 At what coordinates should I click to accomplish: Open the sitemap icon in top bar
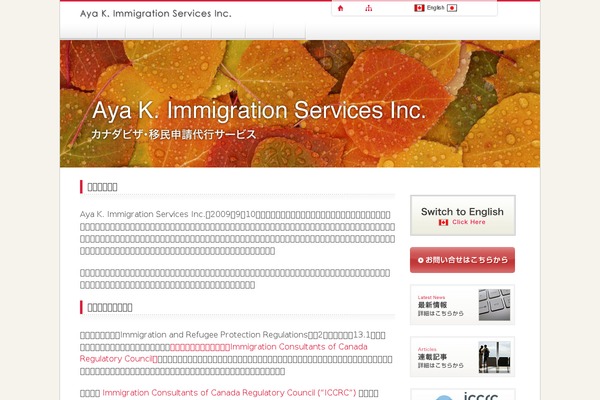click(368, 8)
